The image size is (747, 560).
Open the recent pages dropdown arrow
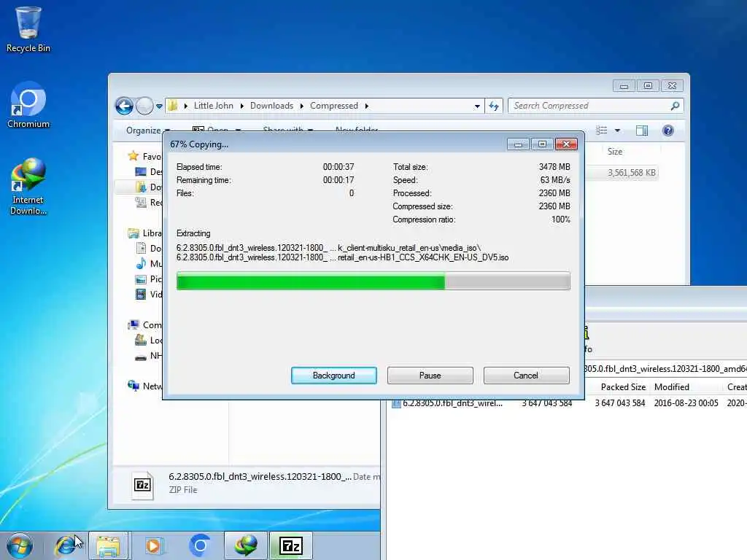tap(159, 106)
